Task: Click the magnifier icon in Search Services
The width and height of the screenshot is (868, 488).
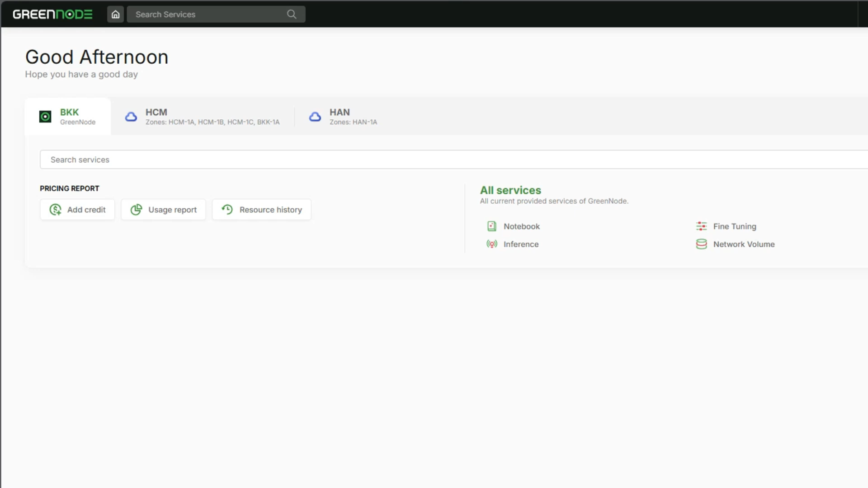Action: 292,14
